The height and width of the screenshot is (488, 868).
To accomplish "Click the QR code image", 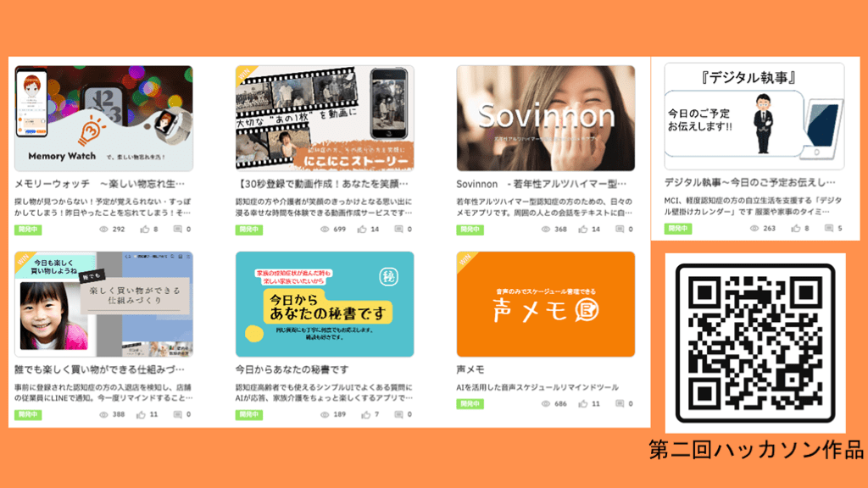I will 755,343.
